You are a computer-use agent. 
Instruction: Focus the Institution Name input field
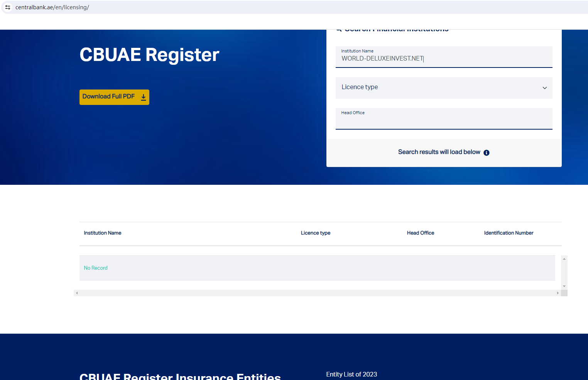click(444, 57)
